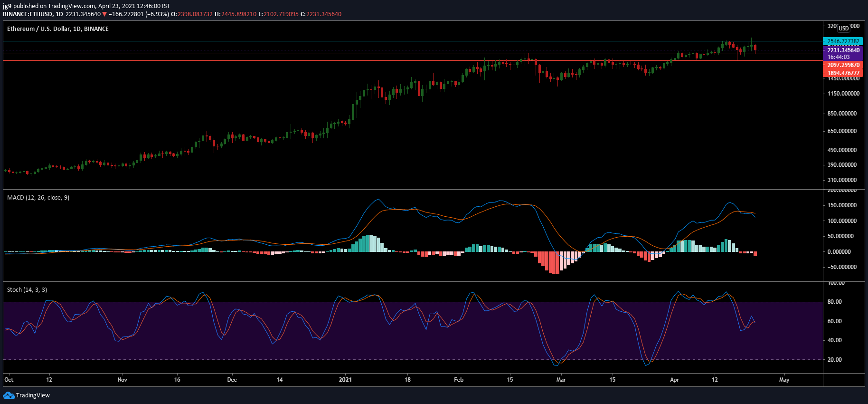Open the Ethereum / U.S. Dollar chart title

pyautogui.click(x=58, y=29)
